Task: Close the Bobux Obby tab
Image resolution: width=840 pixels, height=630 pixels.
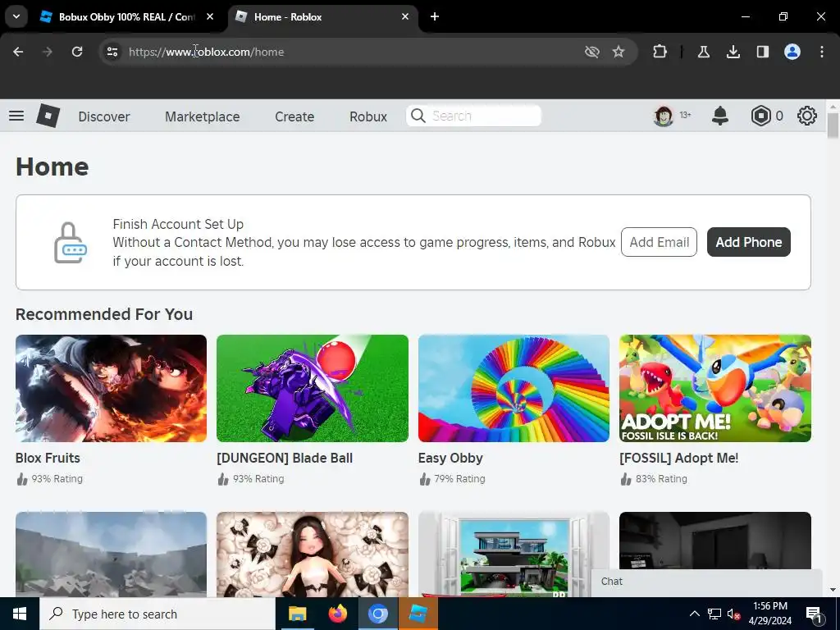Action: (210, 16)
